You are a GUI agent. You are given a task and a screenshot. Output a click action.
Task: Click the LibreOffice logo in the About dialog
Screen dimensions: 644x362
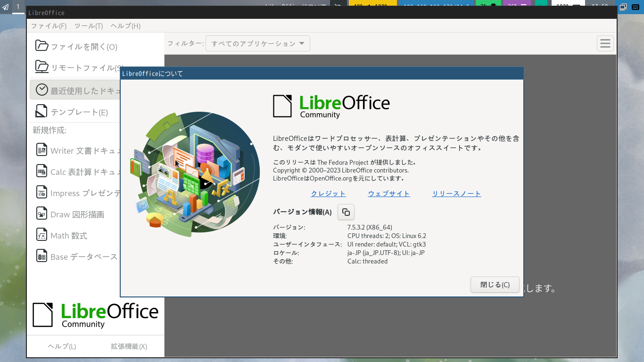[x=331, y=107]
